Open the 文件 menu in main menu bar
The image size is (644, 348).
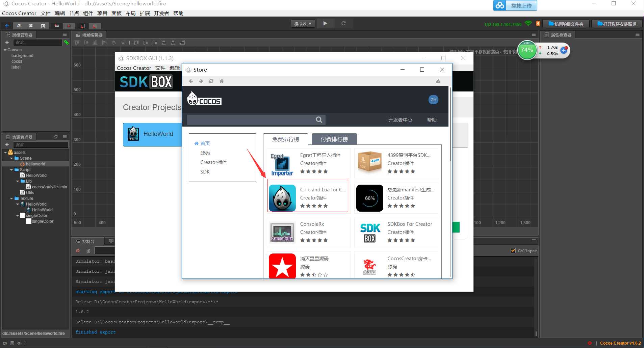[x=46, y=14]
